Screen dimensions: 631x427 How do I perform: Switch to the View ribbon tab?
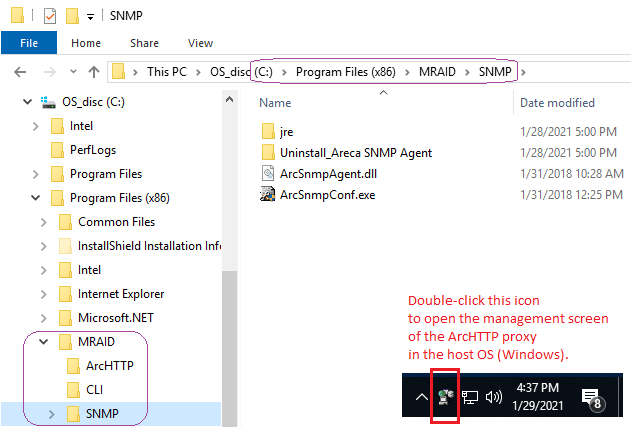tap(200, 43)
